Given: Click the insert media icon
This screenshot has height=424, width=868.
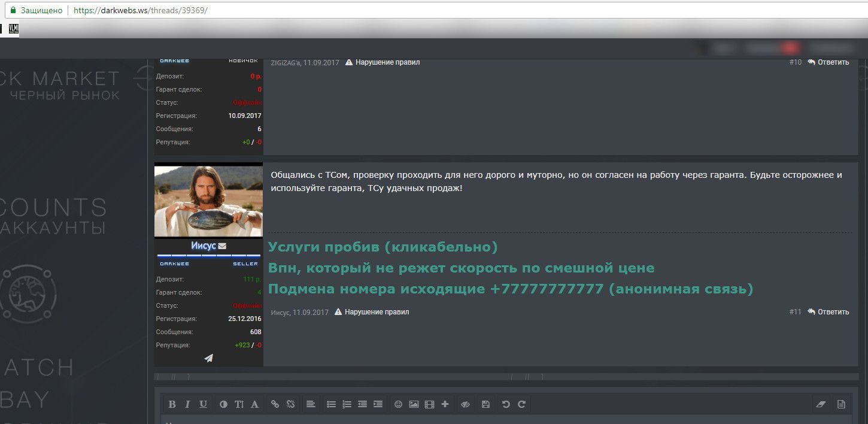Looking at the screenshot, I should click(429, 404).
